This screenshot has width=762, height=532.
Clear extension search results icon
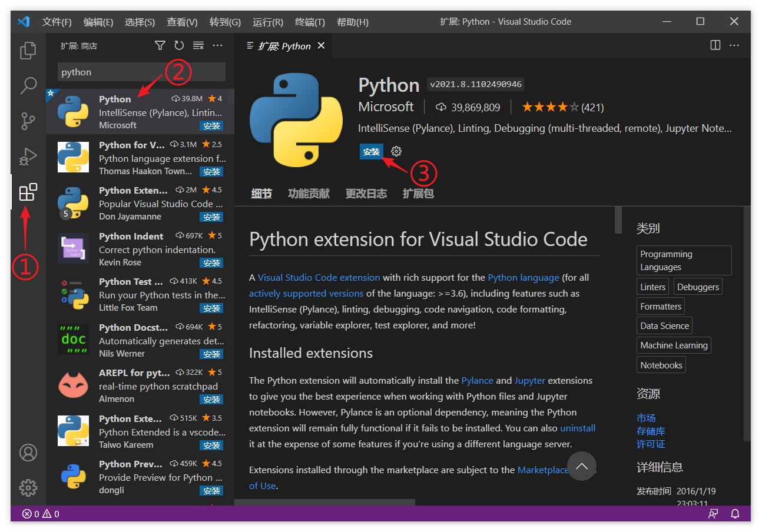(198, 45)
